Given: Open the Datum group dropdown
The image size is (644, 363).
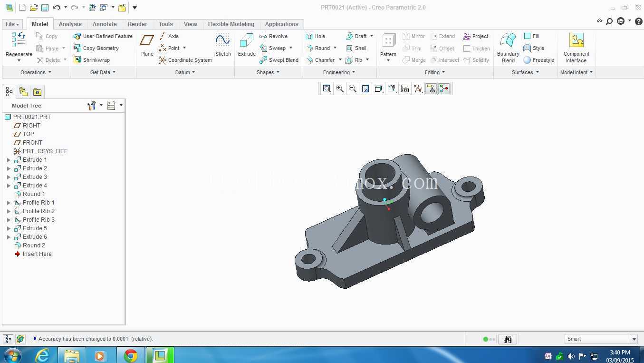Looking at the screenshot, I should (x=185, y=72).
